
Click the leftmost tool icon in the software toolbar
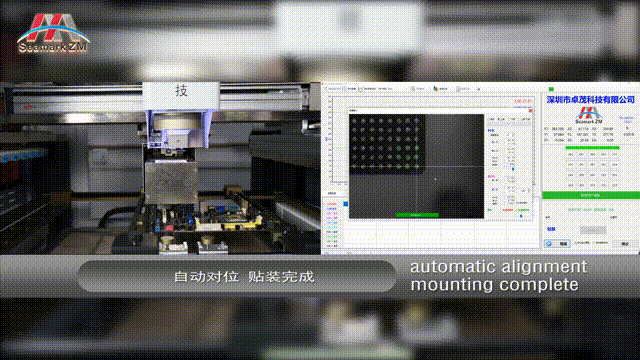coord(325,89)
